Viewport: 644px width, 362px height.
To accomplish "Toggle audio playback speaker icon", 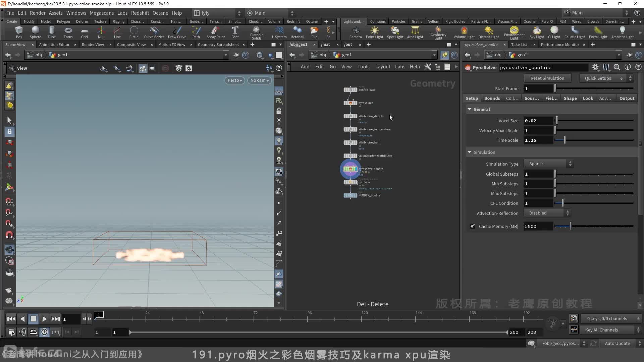I will 22,332.
